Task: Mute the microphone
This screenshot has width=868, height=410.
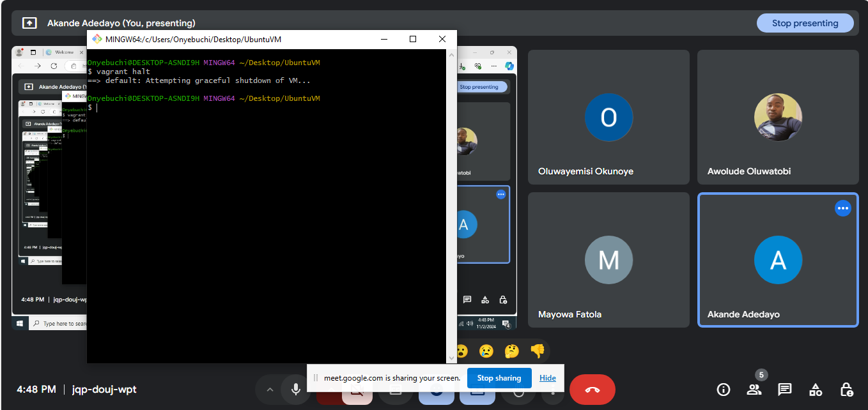Action: click(x=296, y=390)
